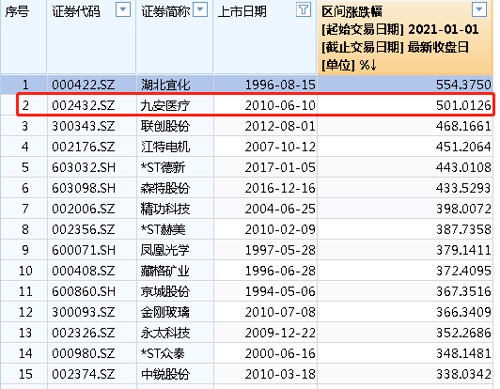Viewport: 500px width, 389px height.
Task: Click the 藏格矿业 name cell
Action: (x=165, y=271)
